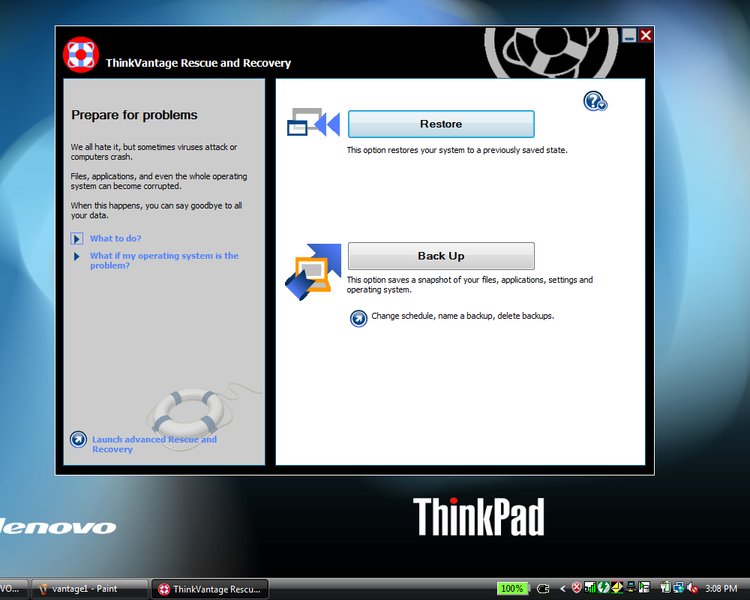Select the ThinkVantage Rescue taskbar button
Image resolution: width=750 pixels, height=600 pixels.
coord(211,589)
